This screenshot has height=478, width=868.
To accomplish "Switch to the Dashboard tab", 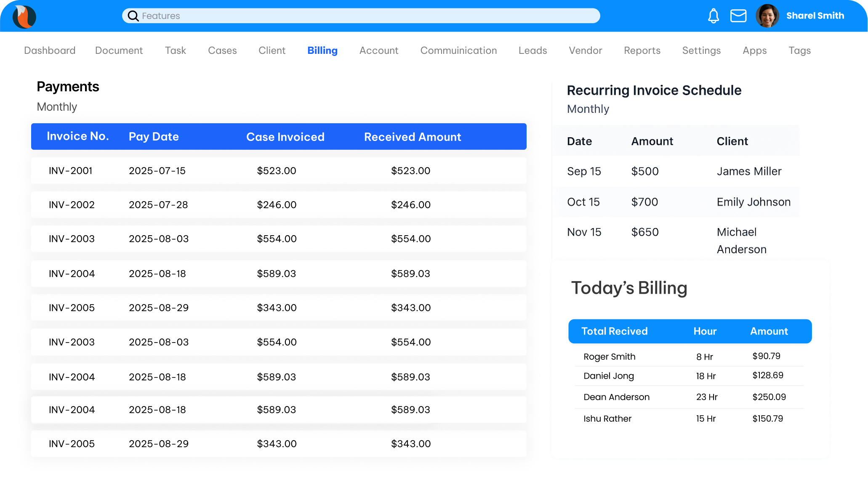I will 50,50.
